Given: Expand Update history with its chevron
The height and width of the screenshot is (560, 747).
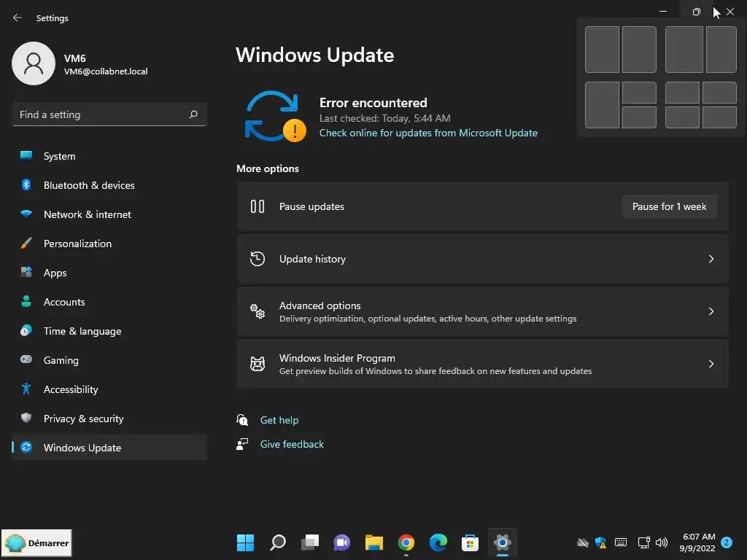Looking at the screenshot, I should pyautogui.click(x=711, y=259).
